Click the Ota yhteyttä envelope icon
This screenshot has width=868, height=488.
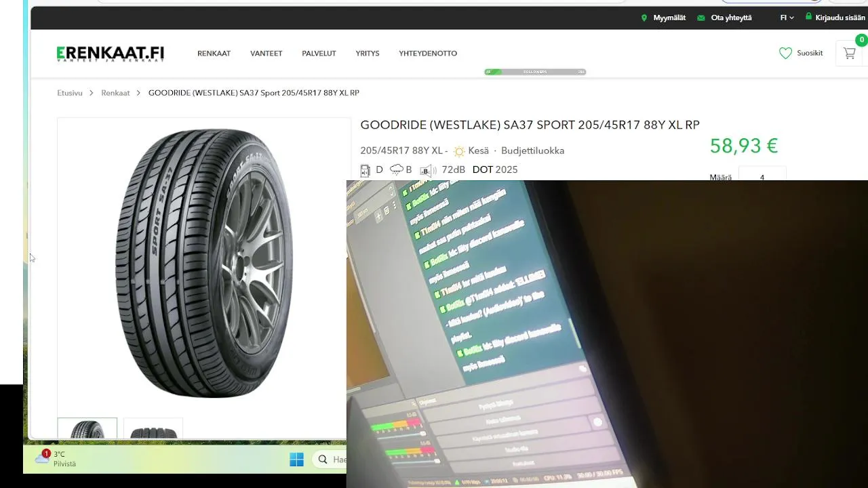click(701, 18)
